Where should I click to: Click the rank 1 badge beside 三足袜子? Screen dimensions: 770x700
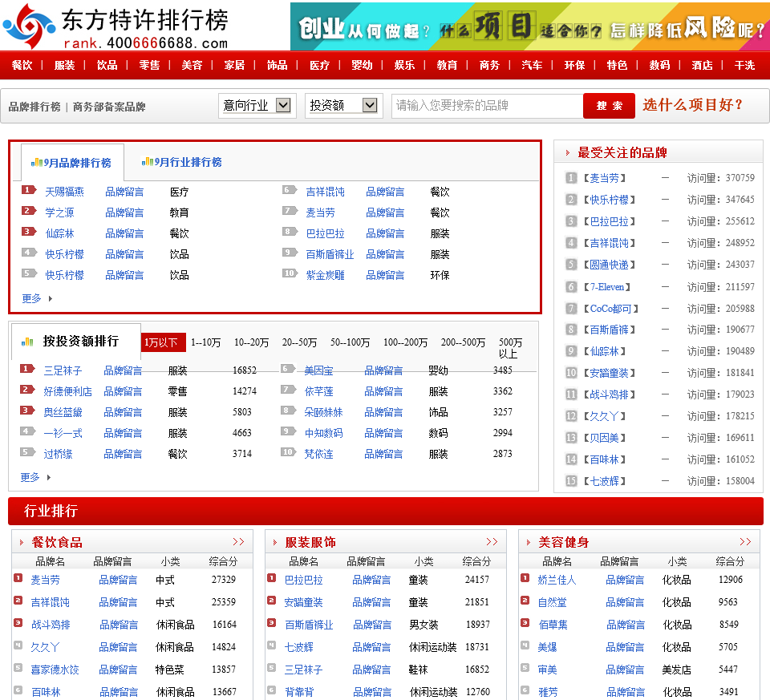[27, 370]
